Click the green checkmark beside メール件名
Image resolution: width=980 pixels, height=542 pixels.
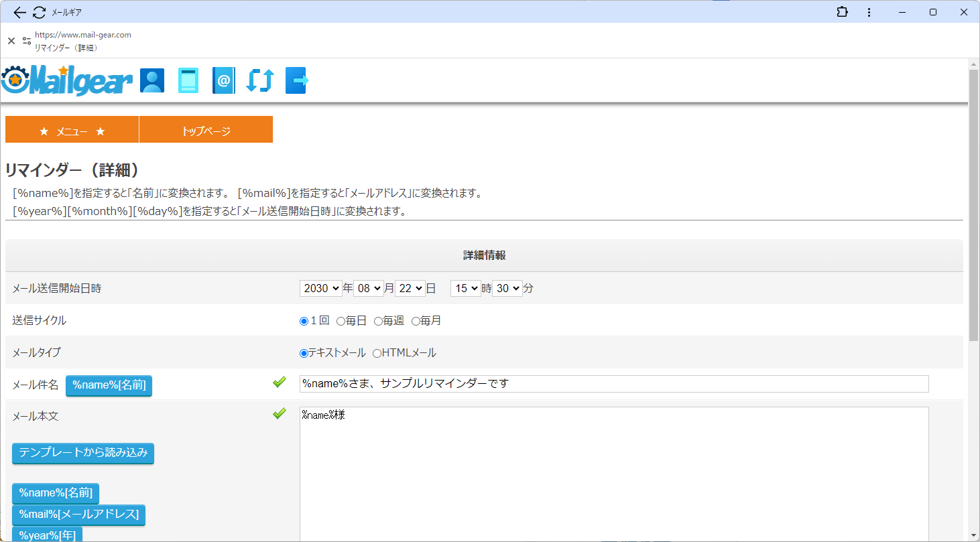pyautogui.click(x=280, y=383)
